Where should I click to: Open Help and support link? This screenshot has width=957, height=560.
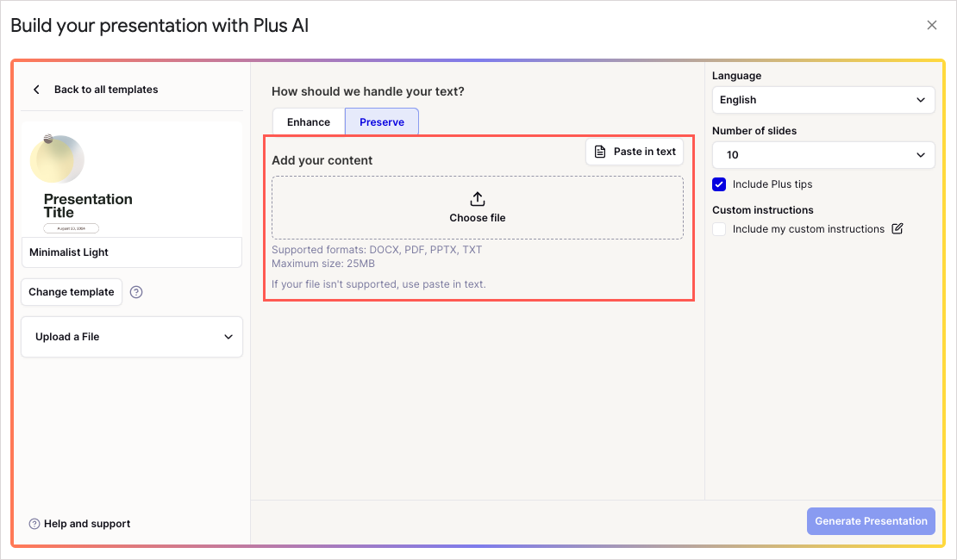[x=87, y=524]
